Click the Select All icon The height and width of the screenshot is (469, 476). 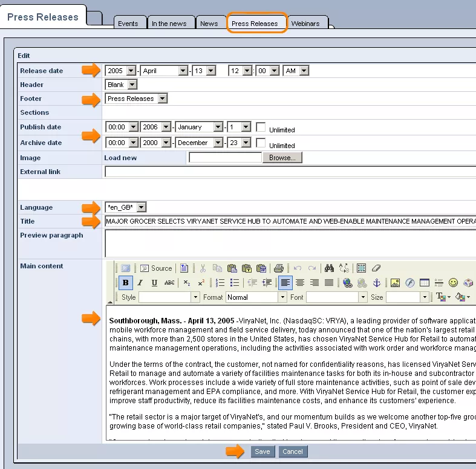pos(361,268)
